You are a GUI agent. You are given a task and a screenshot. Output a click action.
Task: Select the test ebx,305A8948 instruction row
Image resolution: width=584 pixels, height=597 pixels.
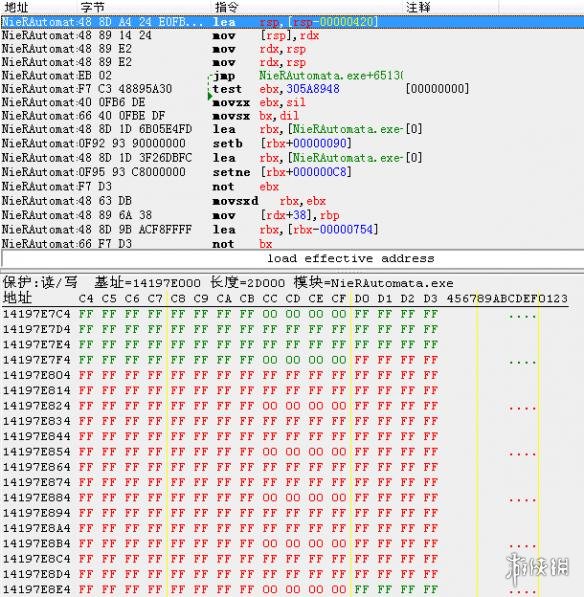click(292, 89)
